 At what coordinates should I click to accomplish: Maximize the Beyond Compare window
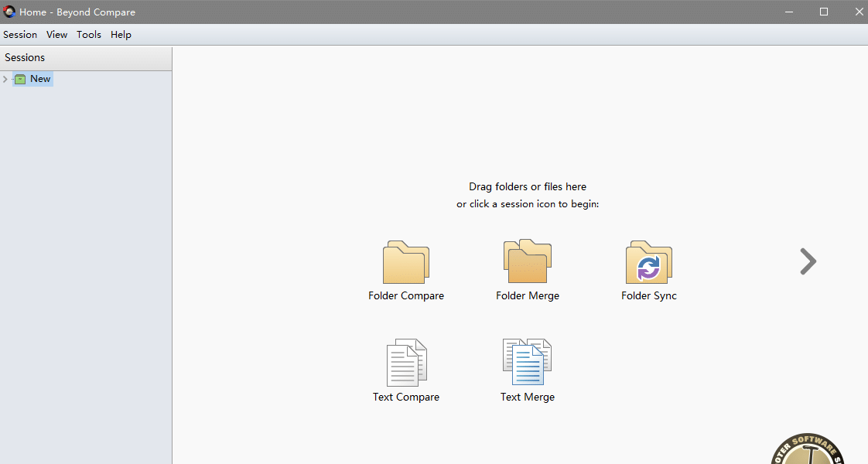824,12
